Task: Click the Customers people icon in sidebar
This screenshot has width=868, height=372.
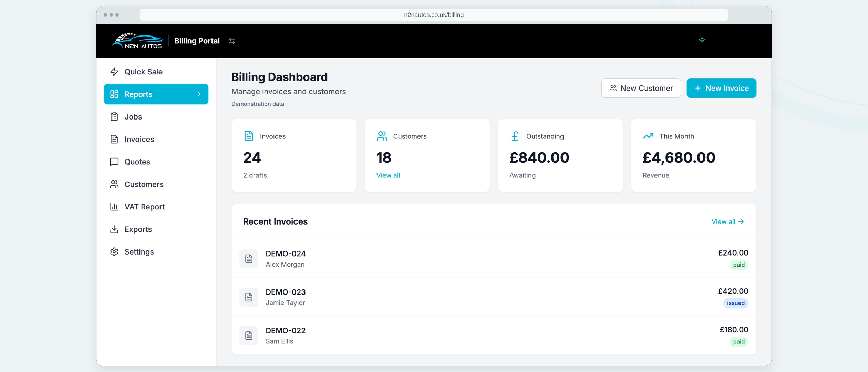Action: pyautogui.click(x=114, y=184)
